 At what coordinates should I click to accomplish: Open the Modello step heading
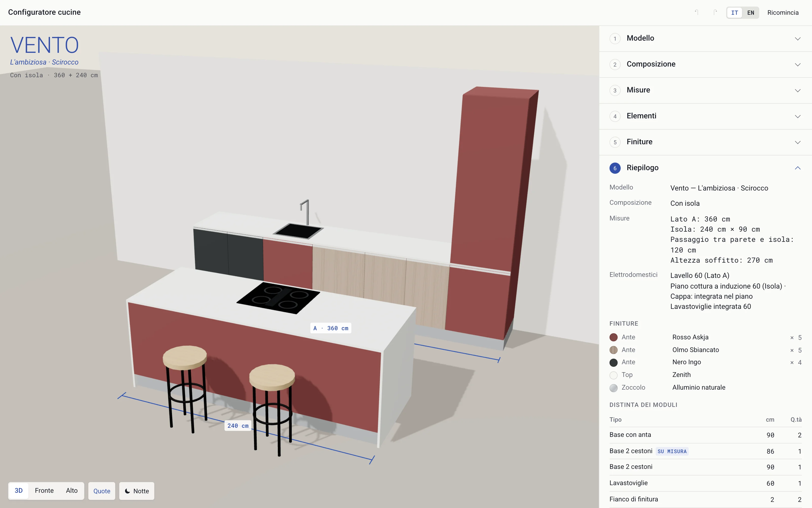tap(640, 38)
